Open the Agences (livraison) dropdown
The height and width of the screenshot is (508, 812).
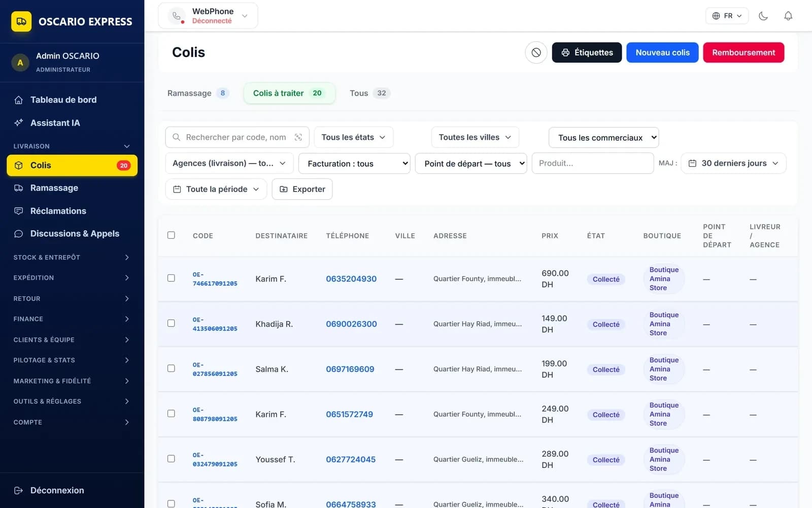click(229, 163)
